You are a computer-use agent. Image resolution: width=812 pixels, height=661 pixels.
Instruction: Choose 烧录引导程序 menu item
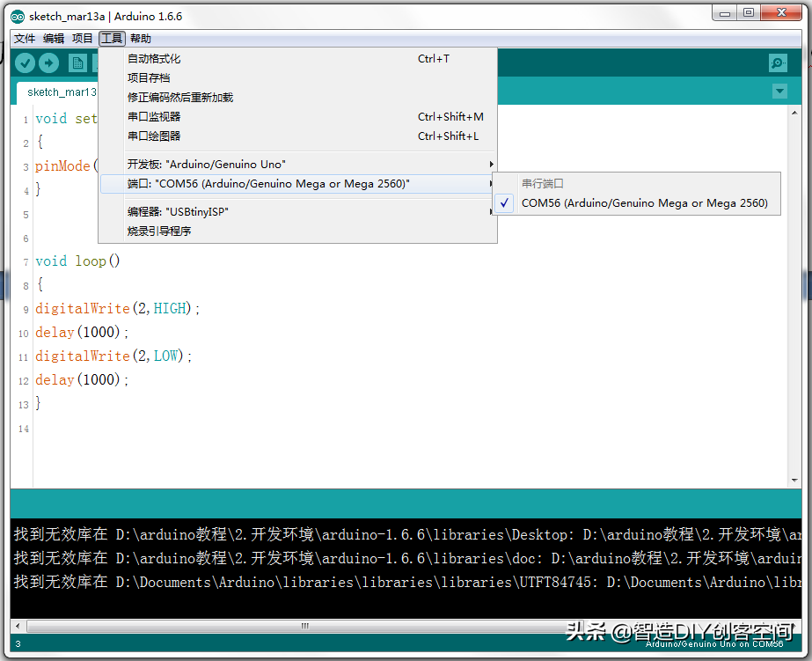click(x=298, y=231)
